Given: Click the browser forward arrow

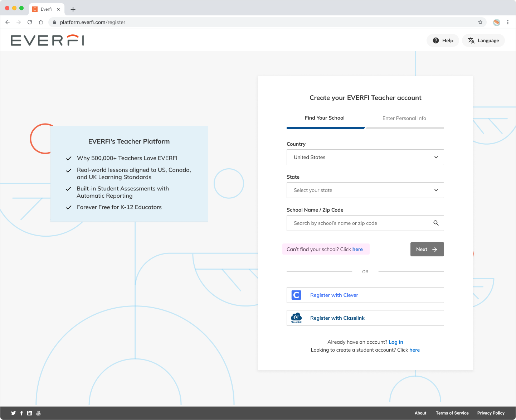Looking at the screenshot, I should pyautogui.click(x=19, y=22).
